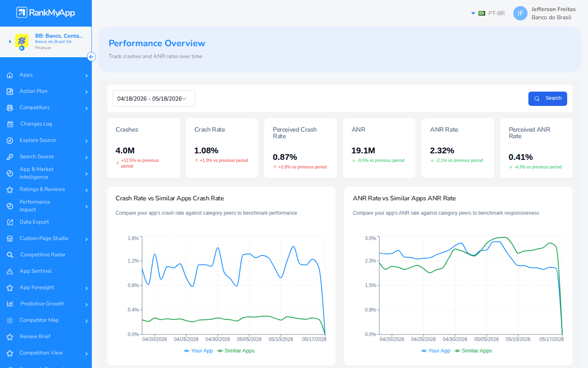Click the JF user avatar

pyautogui.click(x=520, y=13)
